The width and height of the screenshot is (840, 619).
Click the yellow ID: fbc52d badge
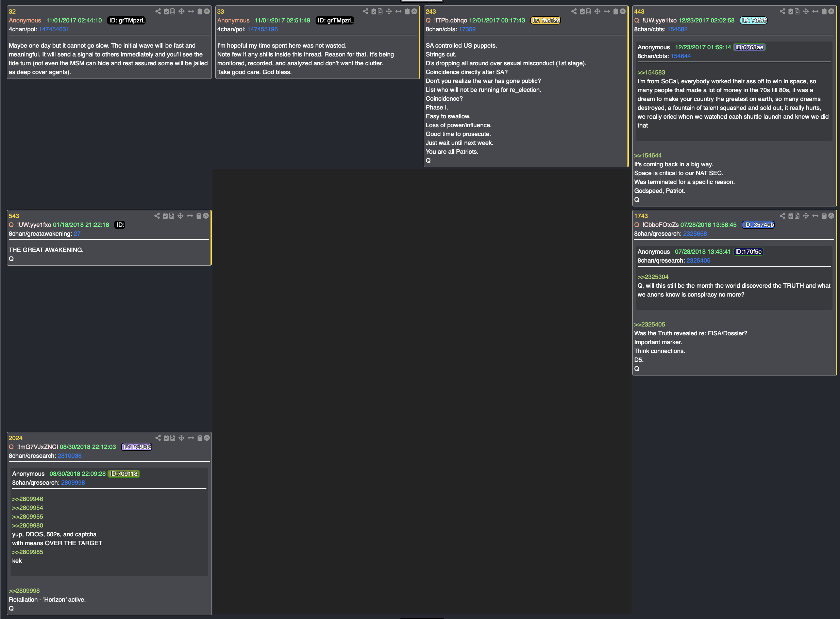tap(545, 20)
